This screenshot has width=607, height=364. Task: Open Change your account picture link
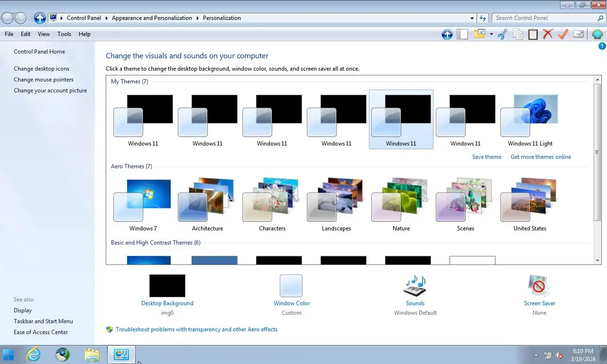click(50, 91)
